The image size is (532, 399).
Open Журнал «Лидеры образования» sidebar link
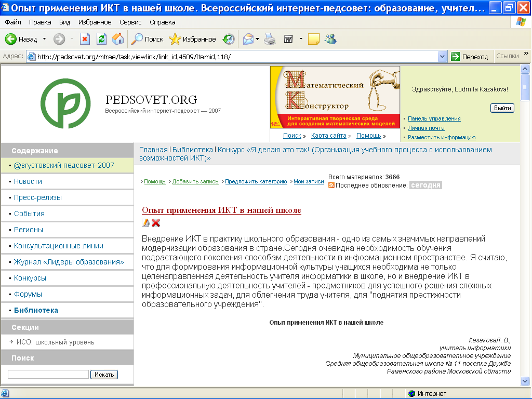69,262
